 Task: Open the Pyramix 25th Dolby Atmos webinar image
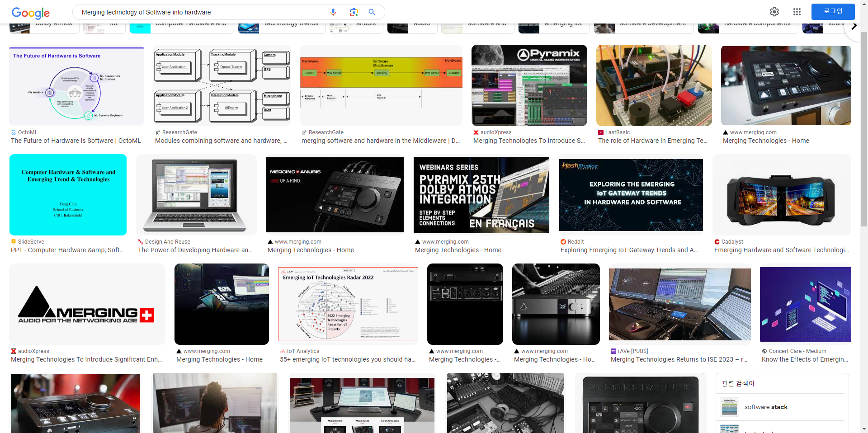point(481,195)
